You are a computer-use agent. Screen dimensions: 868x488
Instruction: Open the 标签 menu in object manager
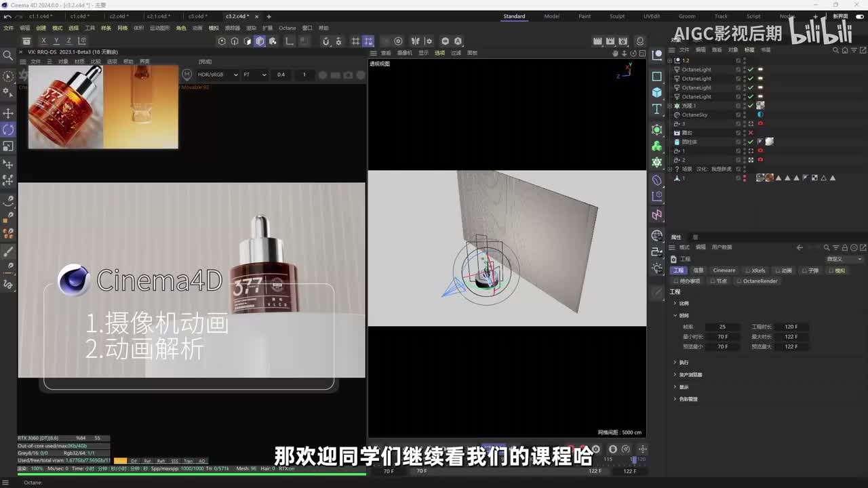(x=749, y=49)
